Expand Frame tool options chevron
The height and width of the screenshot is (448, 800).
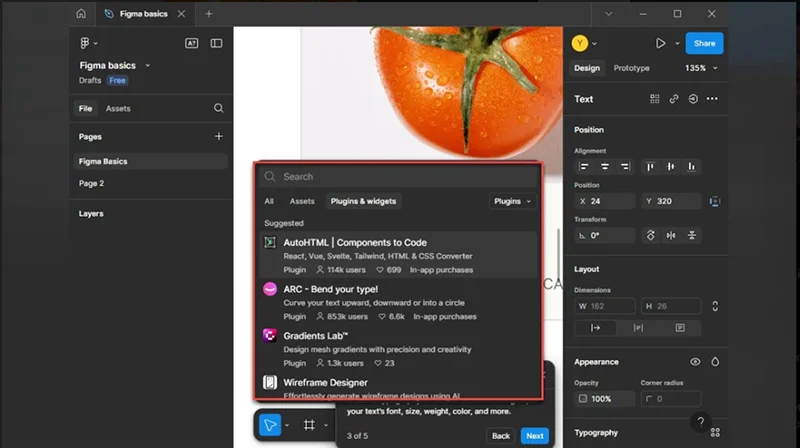click(x=326, y=425)
